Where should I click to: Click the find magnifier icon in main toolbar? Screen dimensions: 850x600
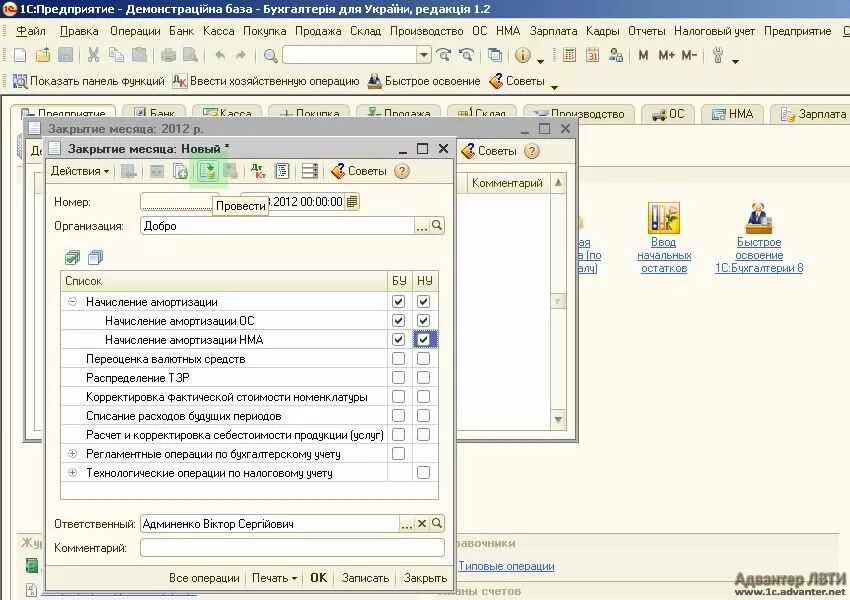tap(270, 55)
